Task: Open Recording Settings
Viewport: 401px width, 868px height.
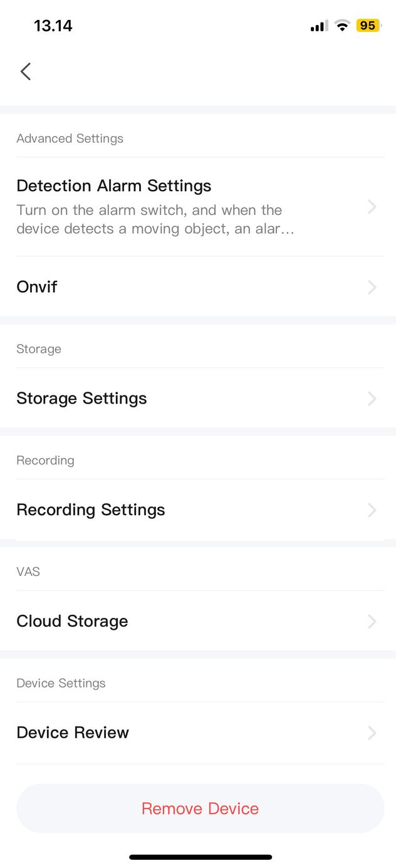Action: (91, 510)
